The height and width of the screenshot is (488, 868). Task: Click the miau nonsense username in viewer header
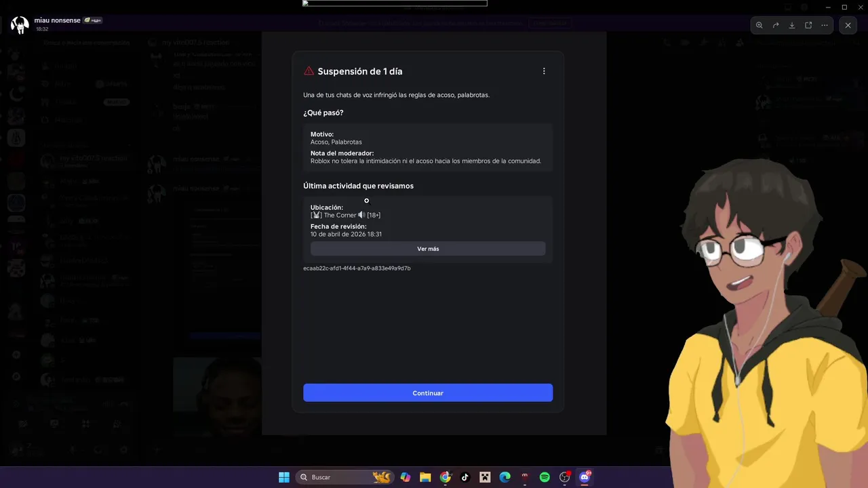point(58,20)
